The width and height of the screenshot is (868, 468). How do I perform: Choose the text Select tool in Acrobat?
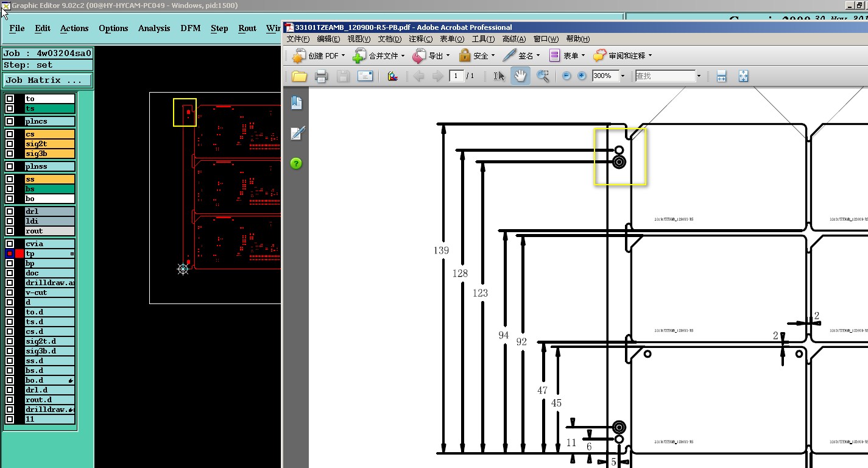(x=499, y=76)
